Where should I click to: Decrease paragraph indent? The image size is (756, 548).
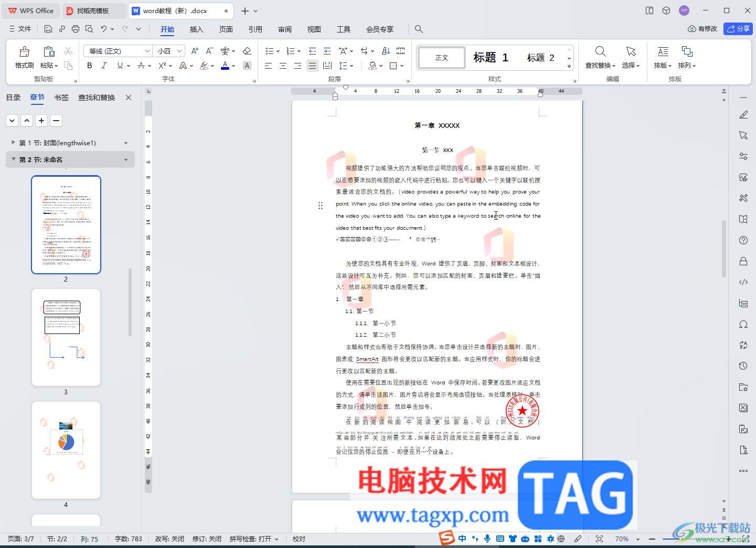click(312, 51)
